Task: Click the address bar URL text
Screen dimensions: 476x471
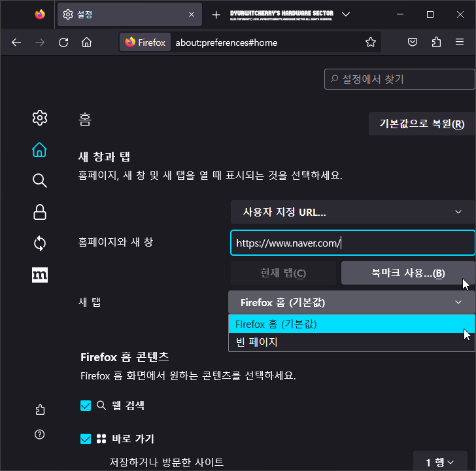Action: point(226,43)
